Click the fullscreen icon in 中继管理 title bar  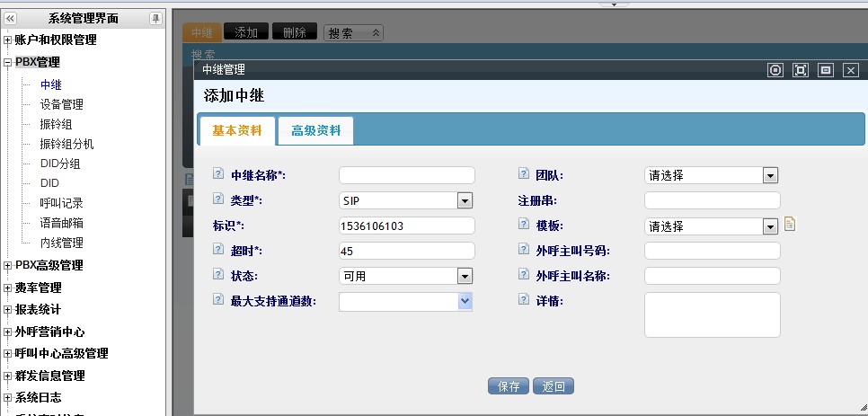pyautogui.click(x=801, y=70)
